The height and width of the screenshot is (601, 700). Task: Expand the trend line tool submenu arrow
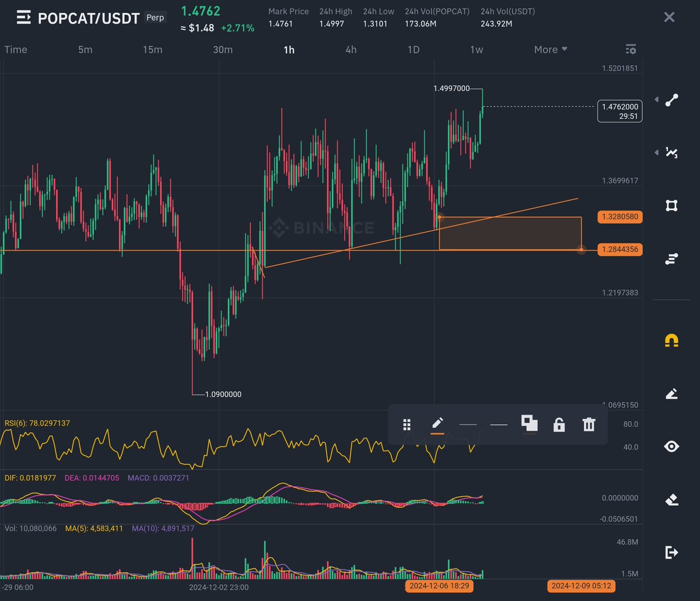pos(656,100)
